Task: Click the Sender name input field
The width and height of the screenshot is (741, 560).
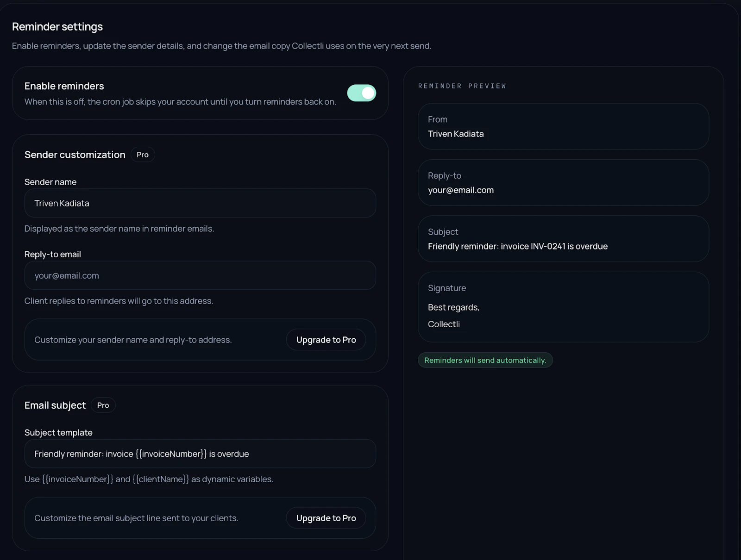Action: 200,203
